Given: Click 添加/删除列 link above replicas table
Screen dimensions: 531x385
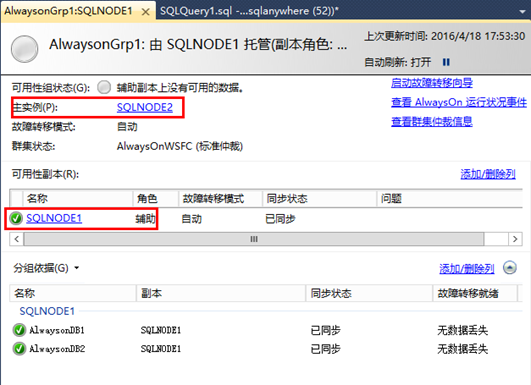Looking at the screenshot, I should tap(488, 174).
